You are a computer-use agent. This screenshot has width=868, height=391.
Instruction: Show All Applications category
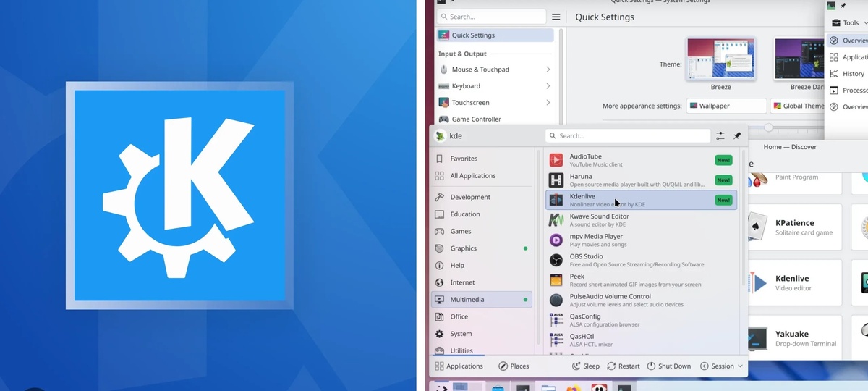[x=482, y=176]
